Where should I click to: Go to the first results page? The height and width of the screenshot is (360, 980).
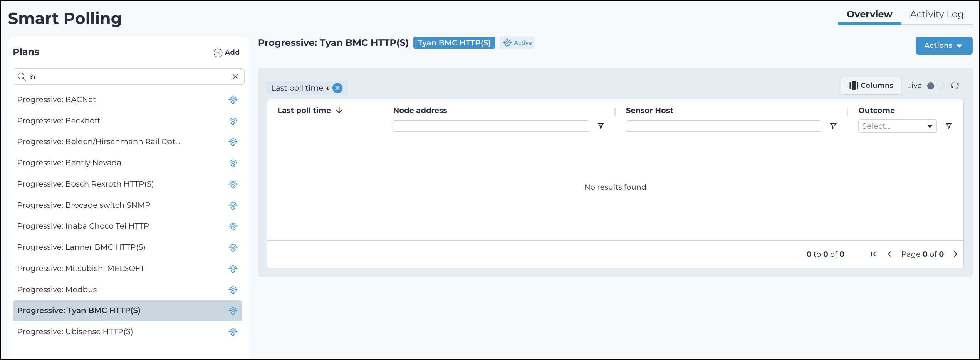click(x=873, y=254)
